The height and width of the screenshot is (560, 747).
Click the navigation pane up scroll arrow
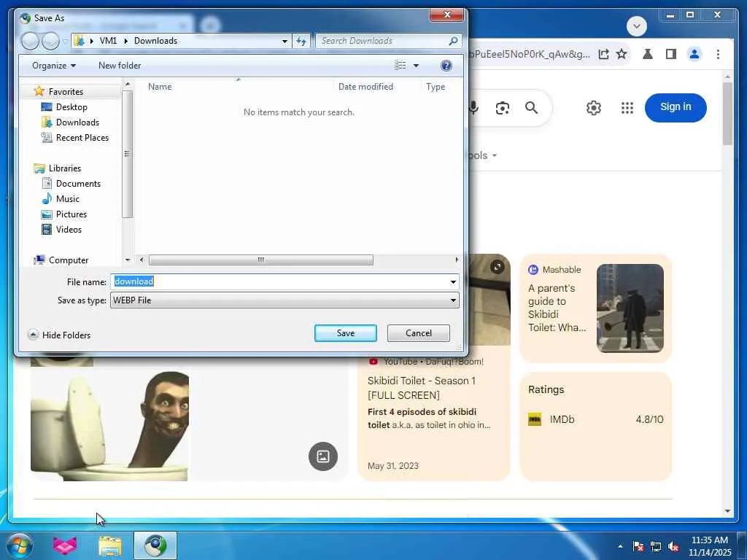[127, 85]
